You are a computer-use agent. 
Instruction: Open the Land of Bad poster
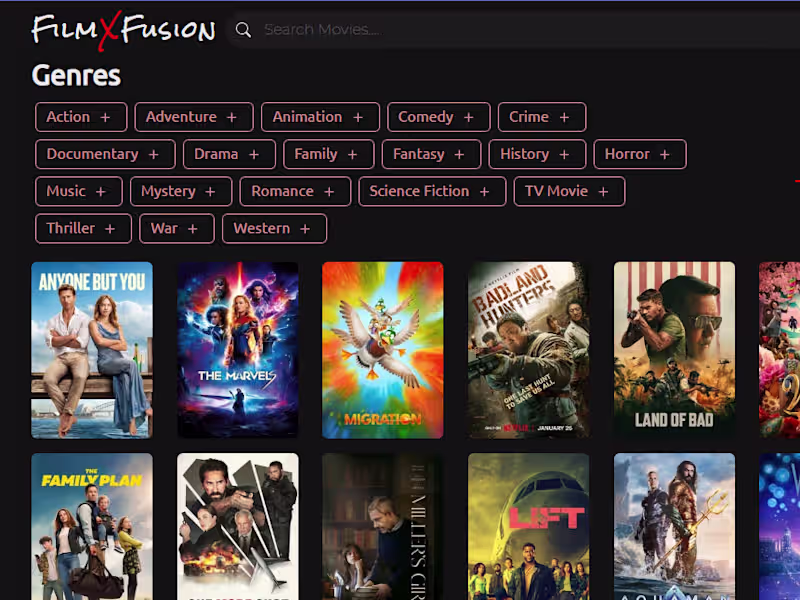click(674, 350)
